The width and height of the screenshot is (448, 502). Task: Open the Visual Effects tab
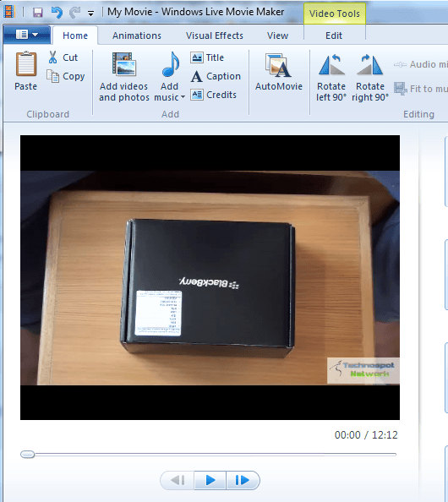point(215,35)
